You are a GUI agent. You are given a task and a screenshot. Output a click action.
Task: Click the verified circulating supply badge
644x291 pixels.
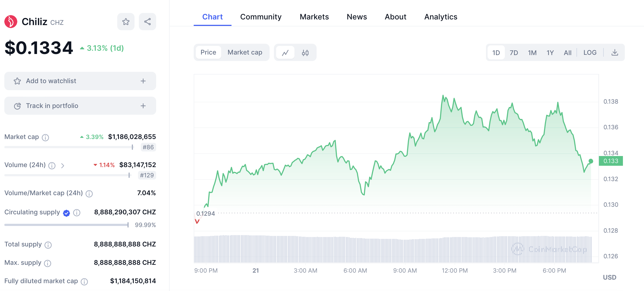(66, 213)
